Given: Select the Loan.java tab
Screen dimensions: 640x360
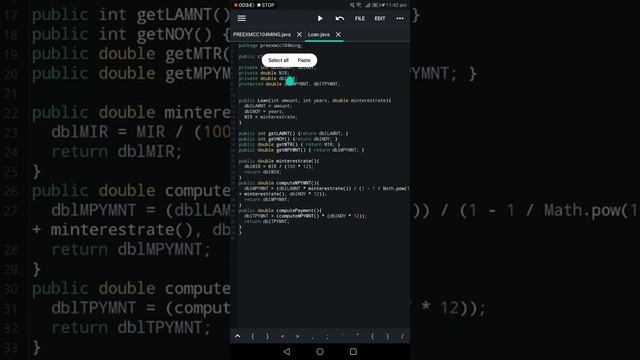Looking at the screenshot, I should 319,35.
